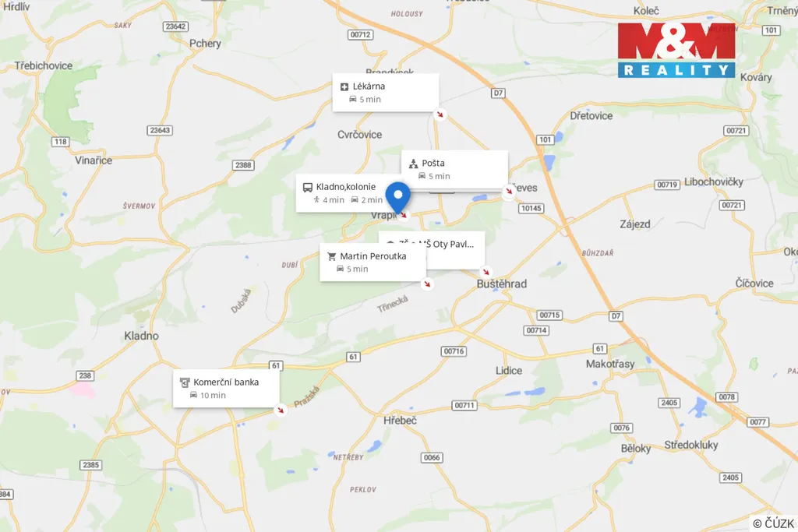Click the red arrow marker below Martin Peroutka
Viewport: 798px width, 532px height.
point(428,284)
